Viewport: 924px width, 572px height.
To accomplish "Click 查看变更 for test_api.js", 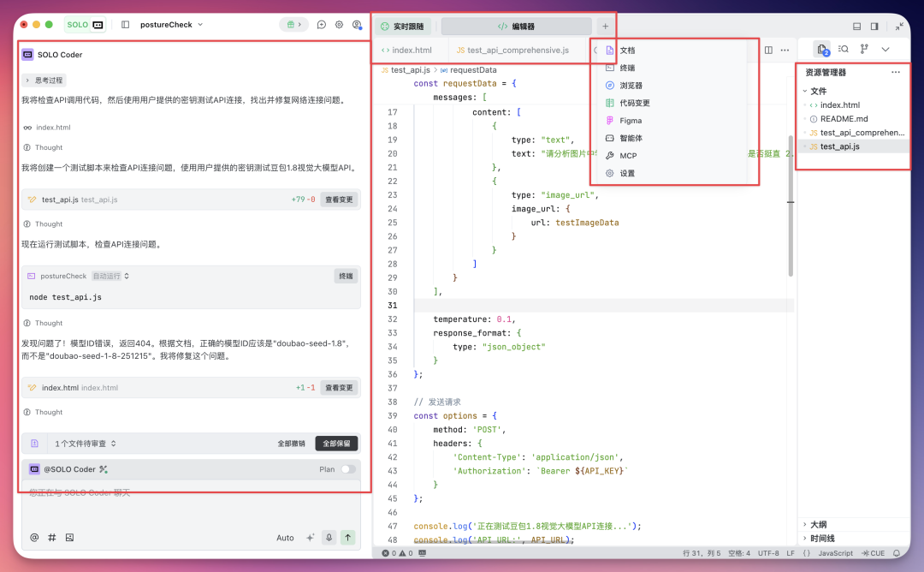I will click(x=339, y=200).
